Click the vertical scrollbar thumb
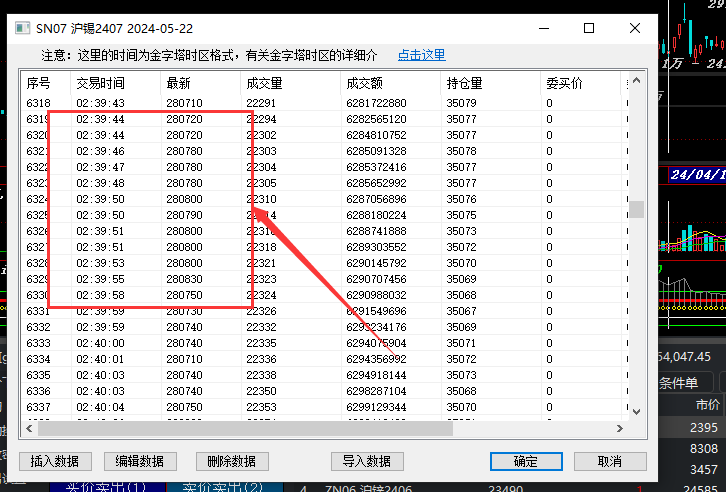 pyautogui.click(x=637, y=209)
